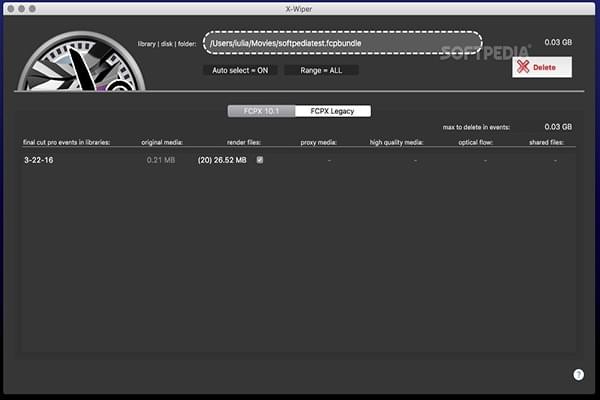Open the help question mark icon

click(x=578, y=374)
